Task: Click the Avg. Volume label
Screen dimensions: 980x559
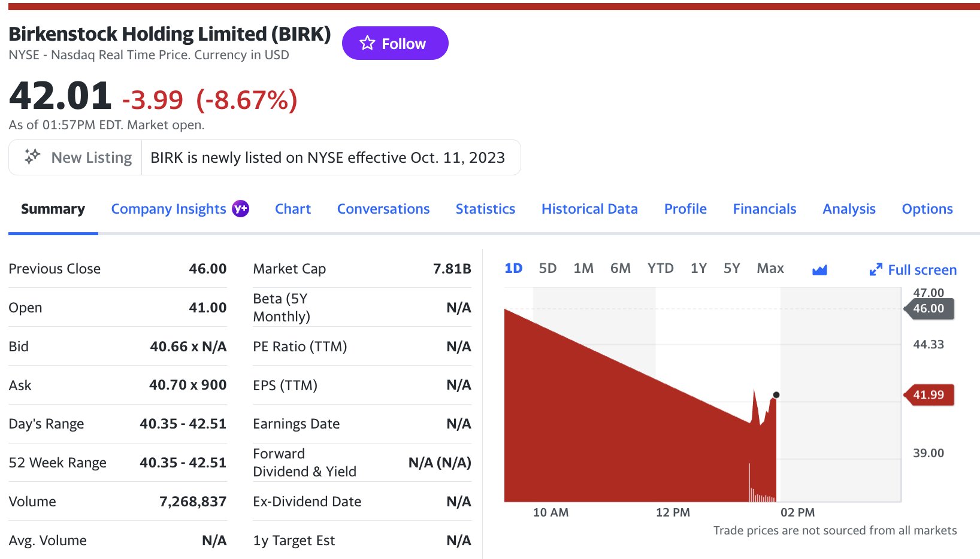Action: point(47,540)
